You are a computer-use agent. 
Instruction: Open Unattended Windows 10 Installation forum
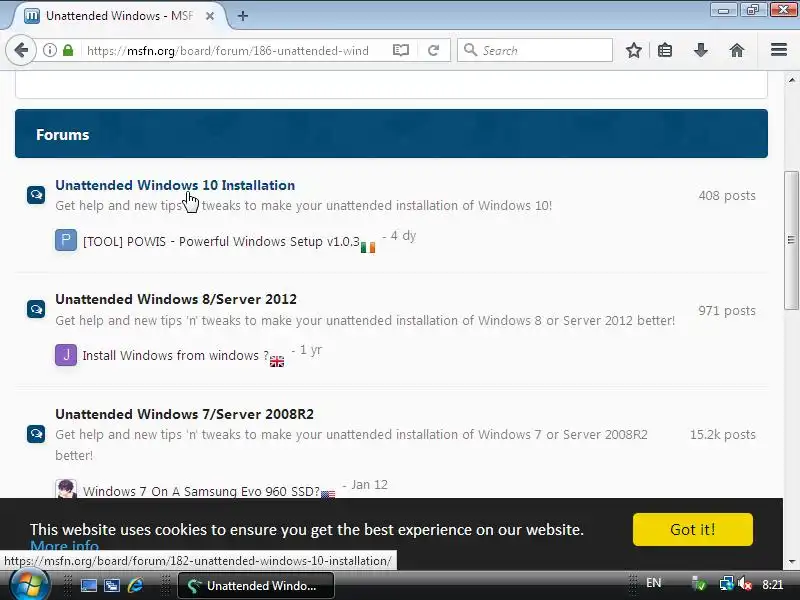175,185
